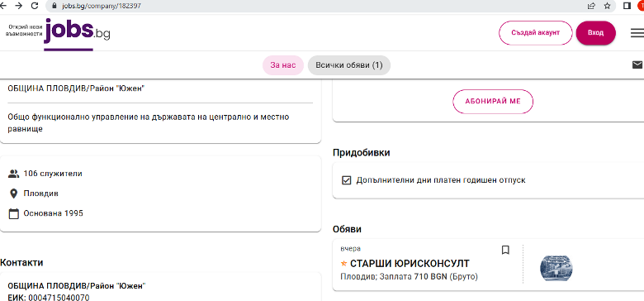Click ОБЩИНА ПЛОВДИВ name in Контакти card

[x=77, y=285]
